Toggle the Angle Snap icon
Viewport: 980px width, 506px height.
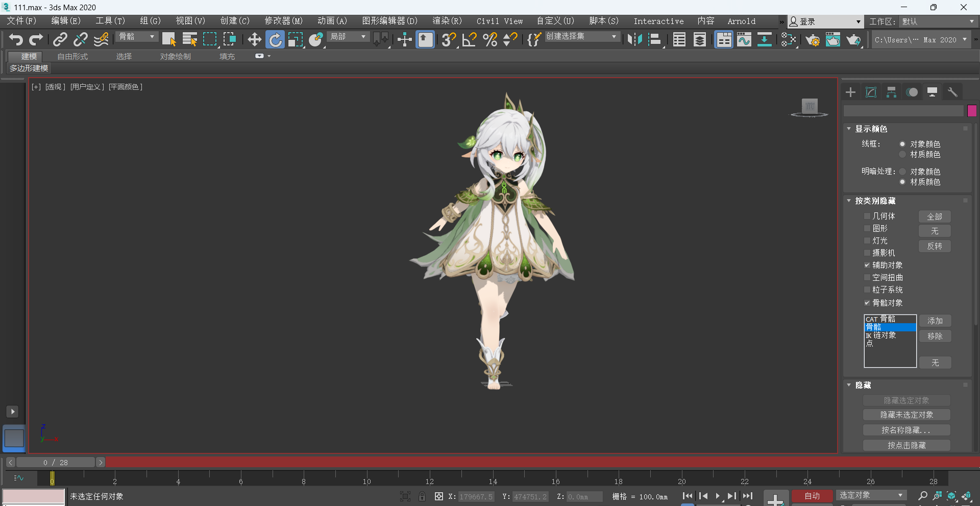pos(469,39)
